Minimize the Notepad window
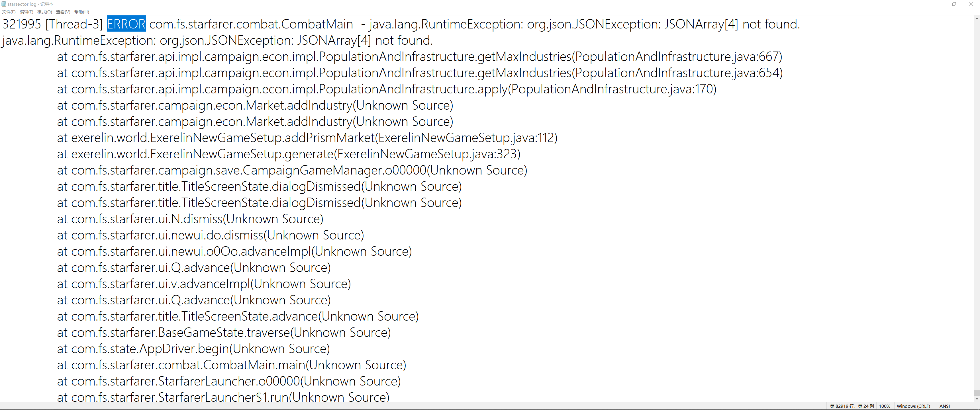980x410 pixels. click(x=937, y=4)
